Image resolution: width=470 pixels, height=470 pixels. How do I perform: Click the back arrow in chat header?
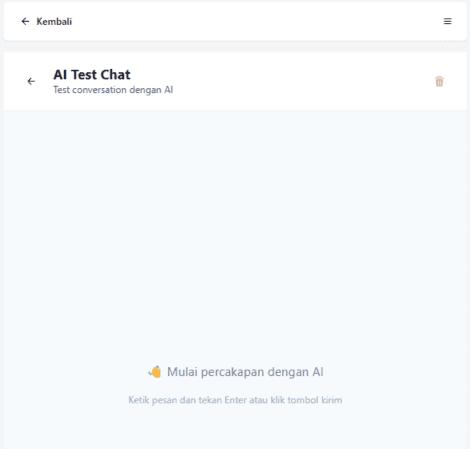click(x=31, y=81)
